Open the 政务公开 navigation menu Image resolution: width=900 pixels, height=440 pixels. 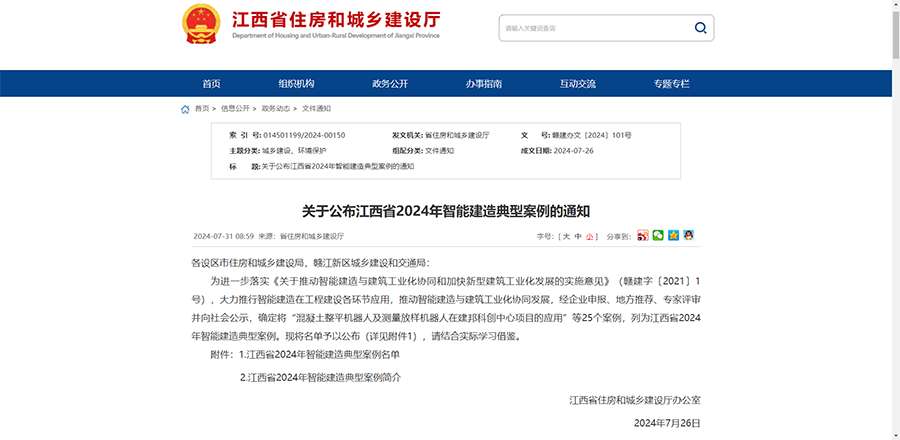point(390,84)
